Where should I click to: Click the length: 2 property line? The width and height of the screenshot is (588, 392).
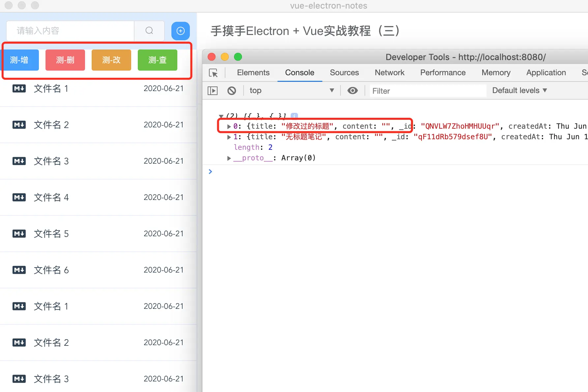pyautogui.click(x=253, y=147)
